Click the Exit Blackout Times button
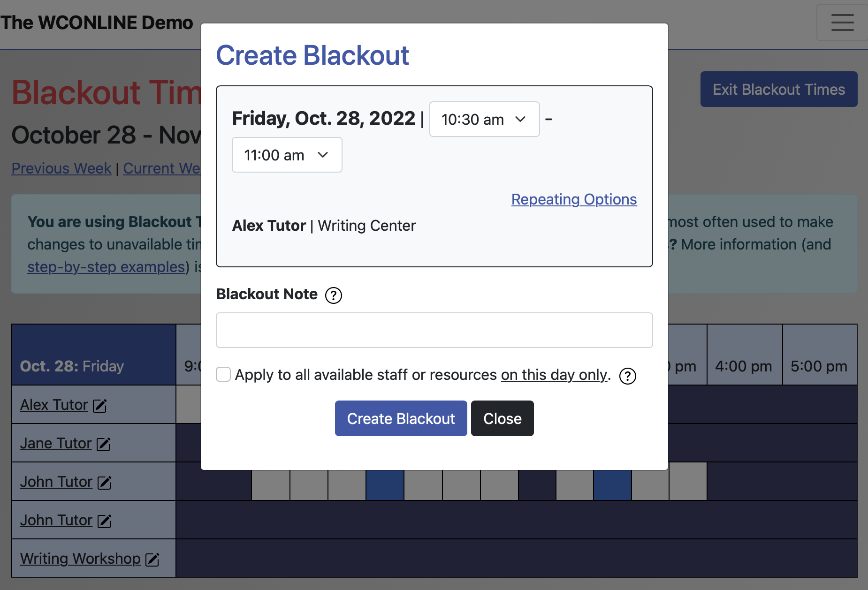868x590 pixels. [x=778, y=90]
